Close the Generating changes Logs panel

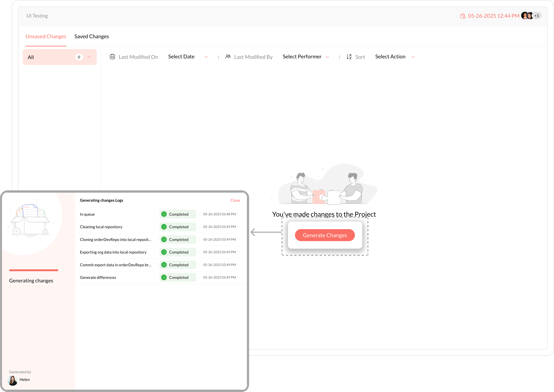click(x=235, y=200)
